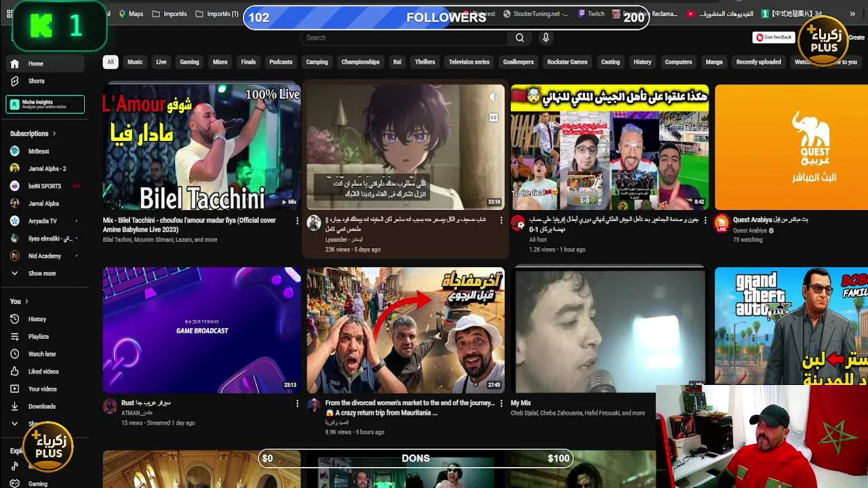
Task: Expand the You section chevron
Action: click(x=26, y=302)
